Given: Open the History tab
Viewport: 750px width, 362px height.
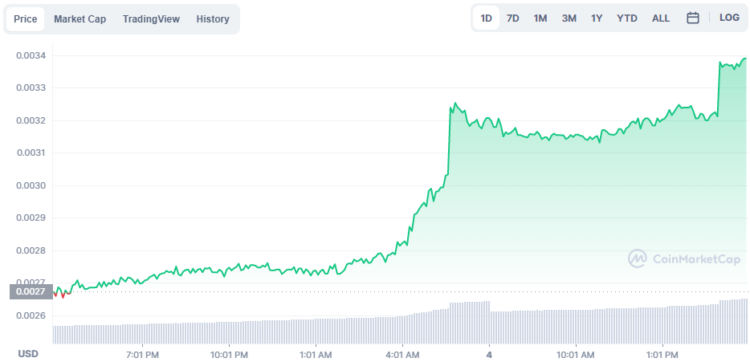Looking at the screenshot, I should pyautogui.click(x=213, y=19).
